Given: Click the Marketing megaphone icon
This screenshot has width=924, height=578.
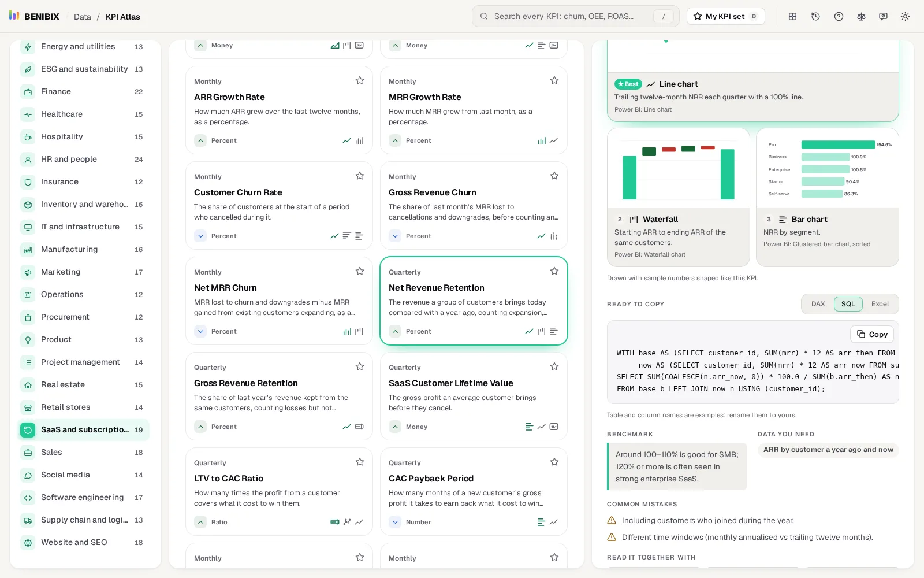Looking at the screenshot, I should pos(28,272).
